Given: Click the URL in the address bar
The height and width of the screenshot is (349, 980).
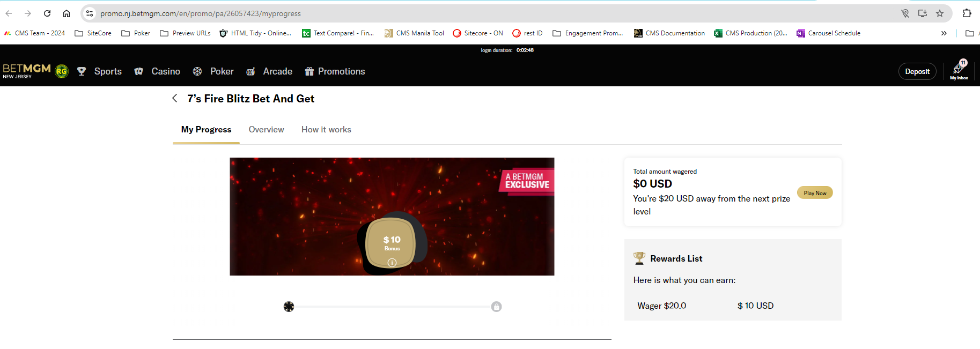Looking at the screenshot, I should point(201,13).
